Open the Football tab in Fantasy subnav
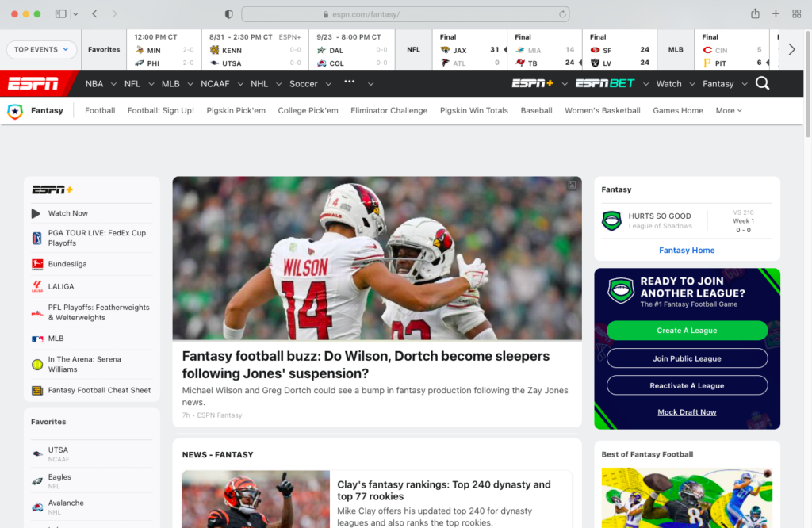The image size is (812, 528). click(100, 111)
